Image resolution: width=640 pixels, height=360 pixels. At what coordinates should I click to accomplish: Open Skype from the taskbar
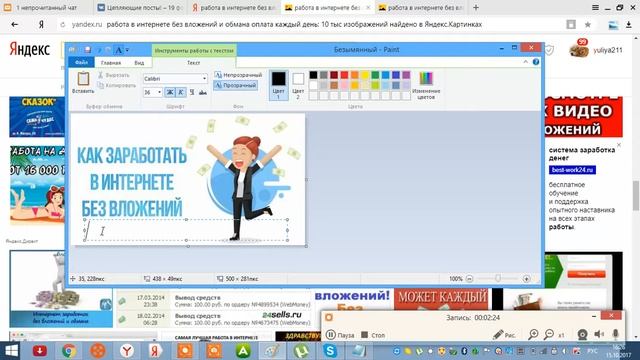tap(330, 351)
